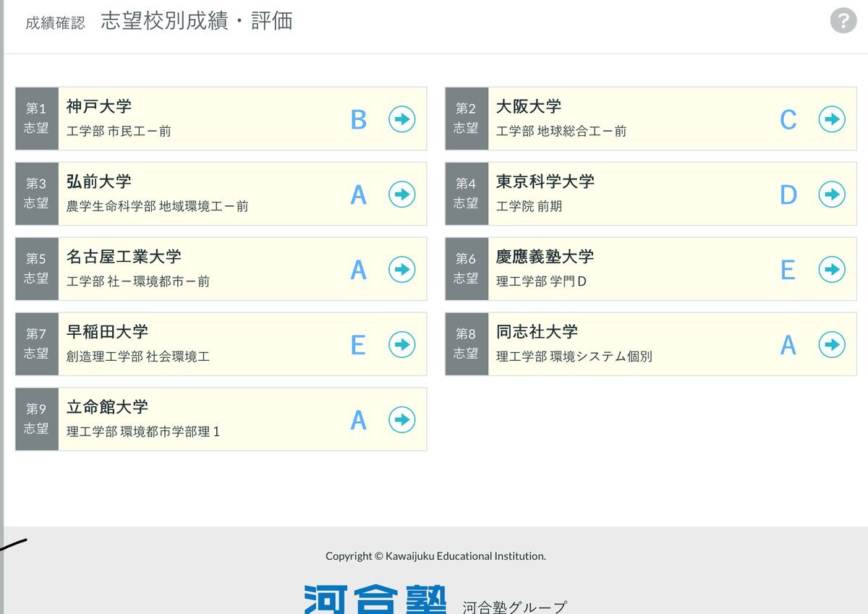The image size is (868, 614).
Task: Select the 大阪大学 university name
Action: click(529, 107)
